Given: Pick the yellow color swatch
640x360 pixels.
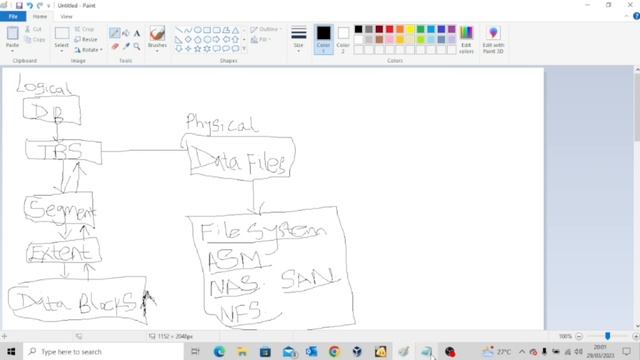Looking at the screenshot, I should tap(410, 29).
